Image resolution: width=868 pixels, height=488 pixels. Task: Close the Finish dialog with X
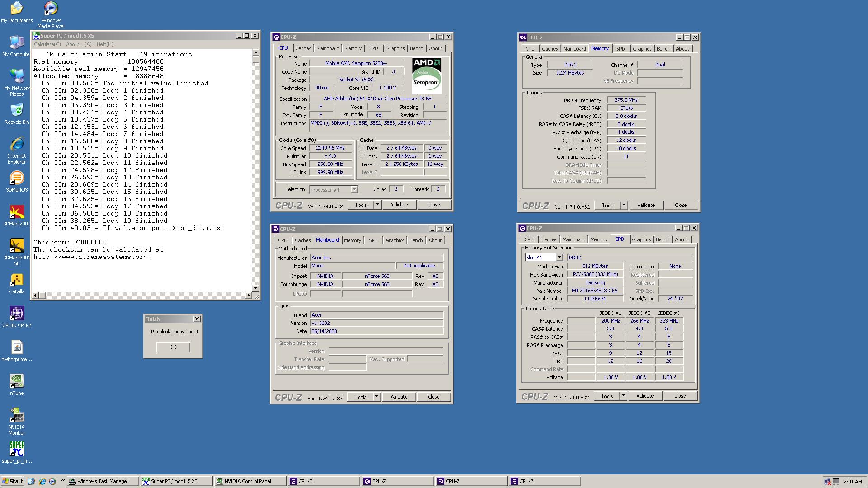(197, 319)
